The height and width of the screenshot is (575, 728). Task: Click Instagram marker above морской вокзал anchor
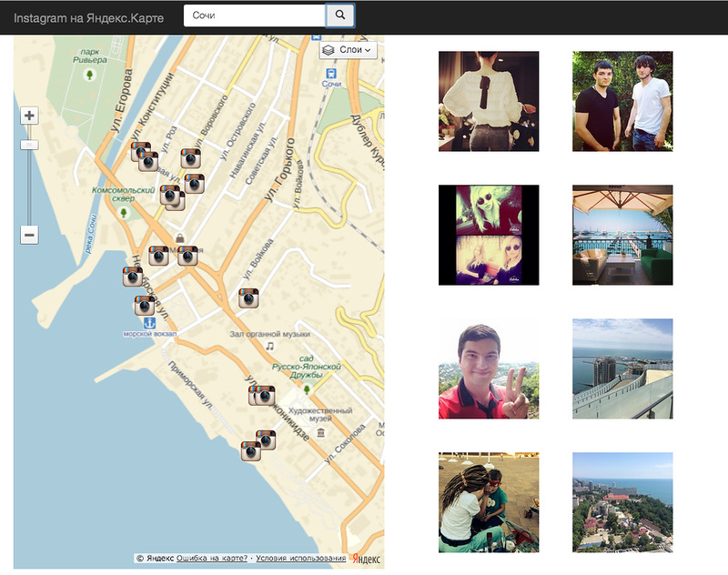tap(145, 305)
